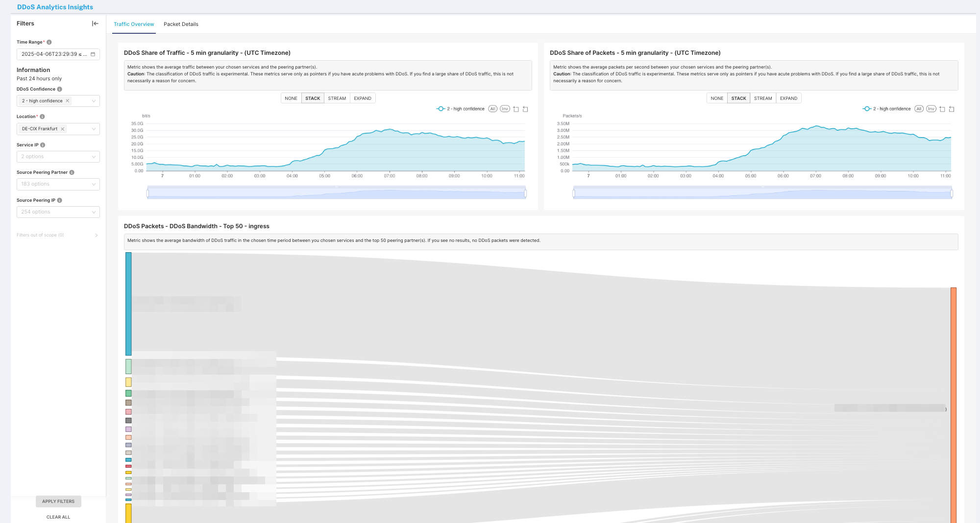Set Traffic chart mode to EXPAND
This screenshot has width=980, height=523.
click(x=363, y=98)
